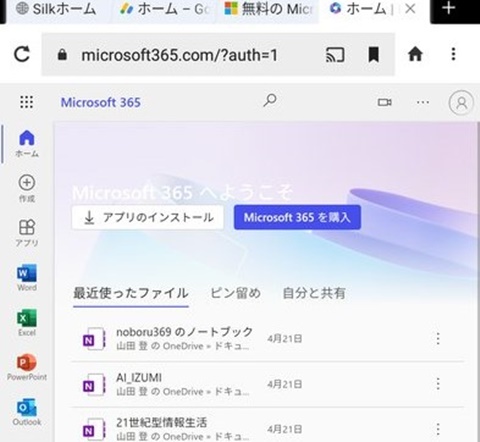Open more options for 21世紀型情報生活 row
480x442 pixels.
tap(438, 429)
